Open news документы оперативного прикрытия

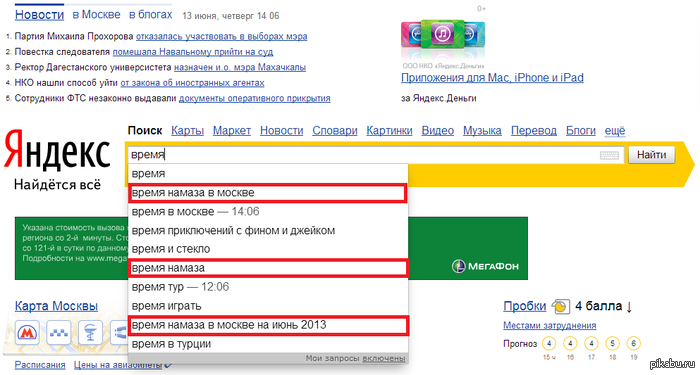[x=254, y=98]
